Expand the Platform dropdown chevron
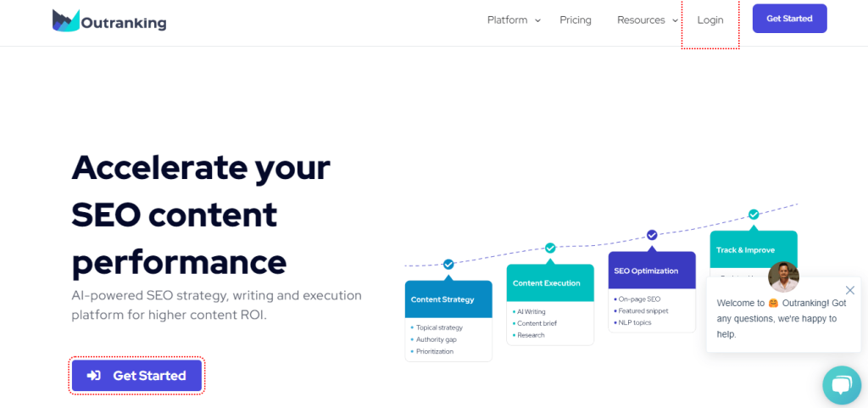 (x=537, y=21)
